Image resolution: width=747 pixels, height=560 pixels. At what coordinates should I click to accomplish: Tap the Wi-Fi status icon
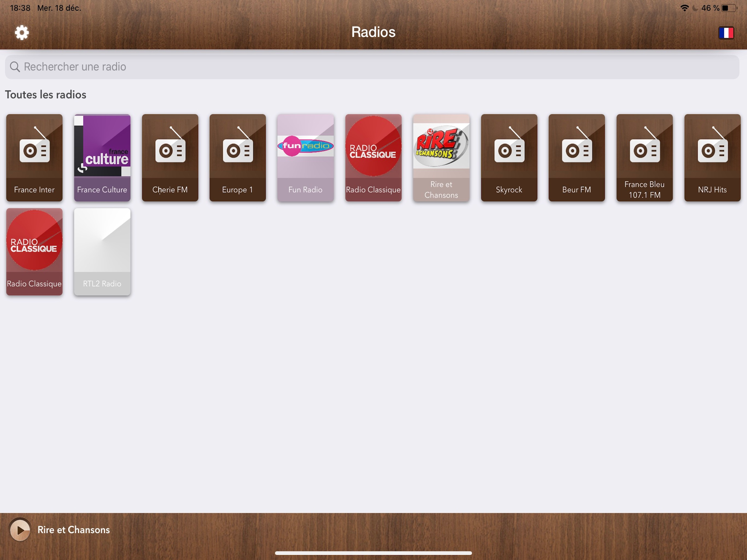[685, 8]
